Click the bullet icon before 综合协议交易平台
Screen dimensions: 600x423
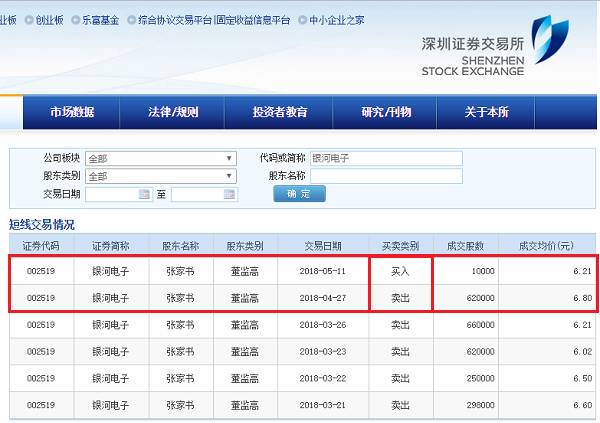click(131, 20)
